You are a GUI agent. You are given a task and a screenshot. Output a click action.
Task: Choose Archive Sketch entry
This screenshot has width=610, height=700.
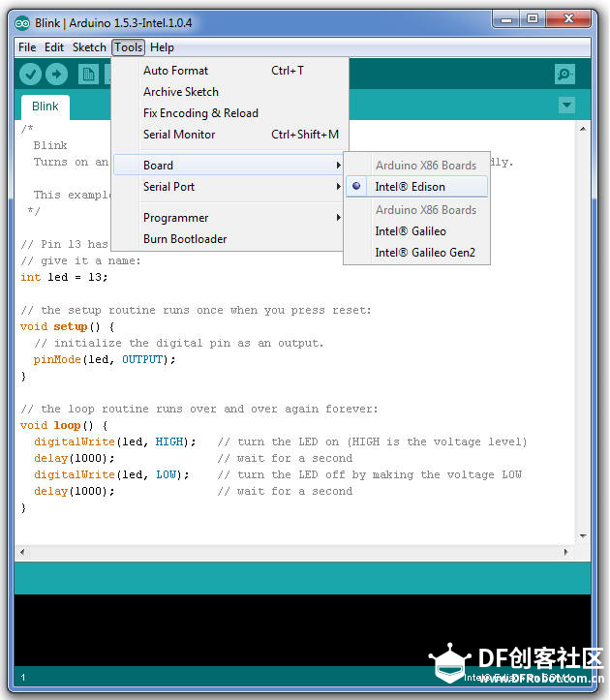point(229,92)
